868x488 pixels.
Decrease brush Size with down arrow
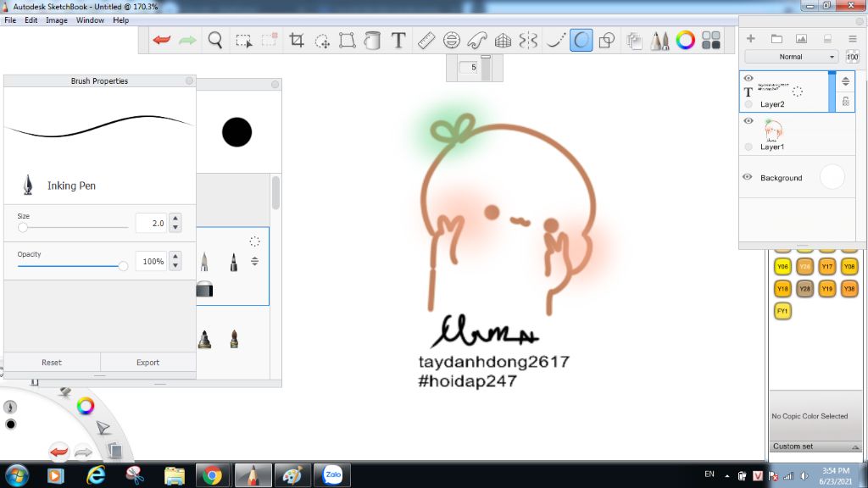pyautogui.click(x=175, y=227)
